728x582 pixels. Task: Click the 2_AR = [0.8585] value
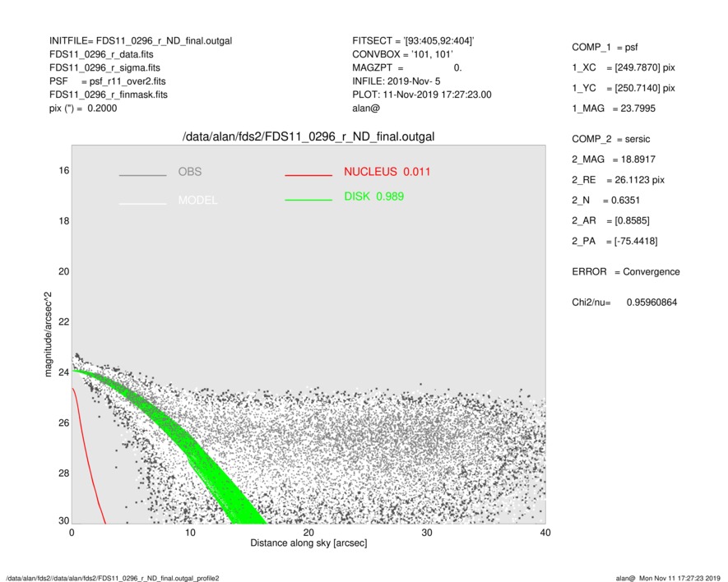[610, 221]
